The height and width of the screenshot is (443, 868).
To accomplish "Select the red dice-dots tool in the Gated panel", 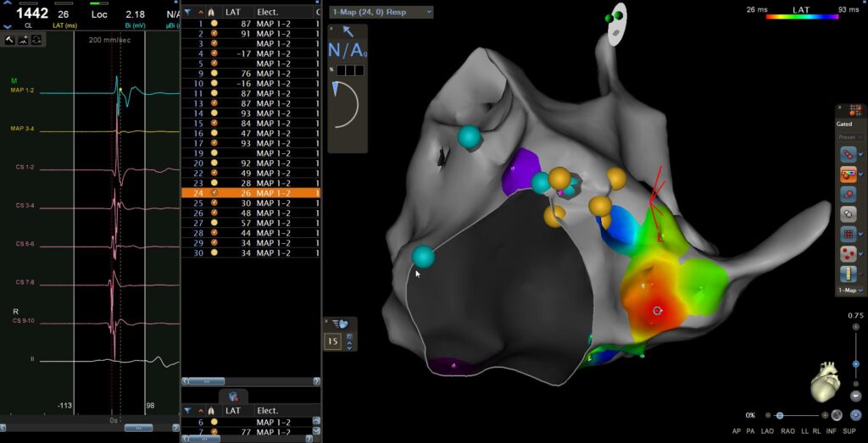I will 848,253.
